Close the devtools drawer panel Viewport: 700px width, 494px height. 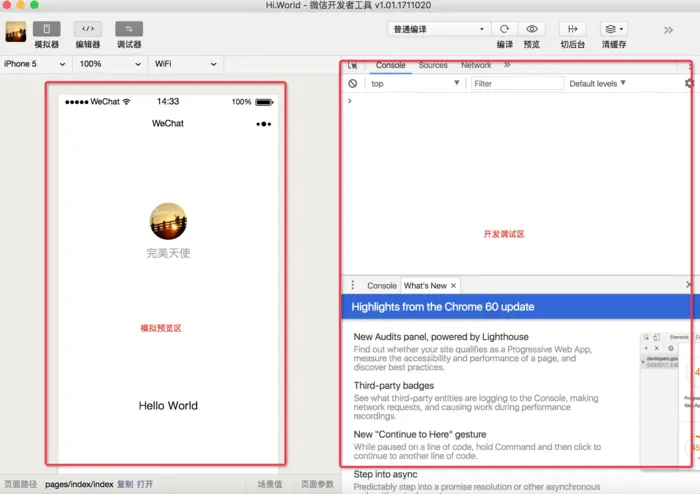click(x=688, y=284)
